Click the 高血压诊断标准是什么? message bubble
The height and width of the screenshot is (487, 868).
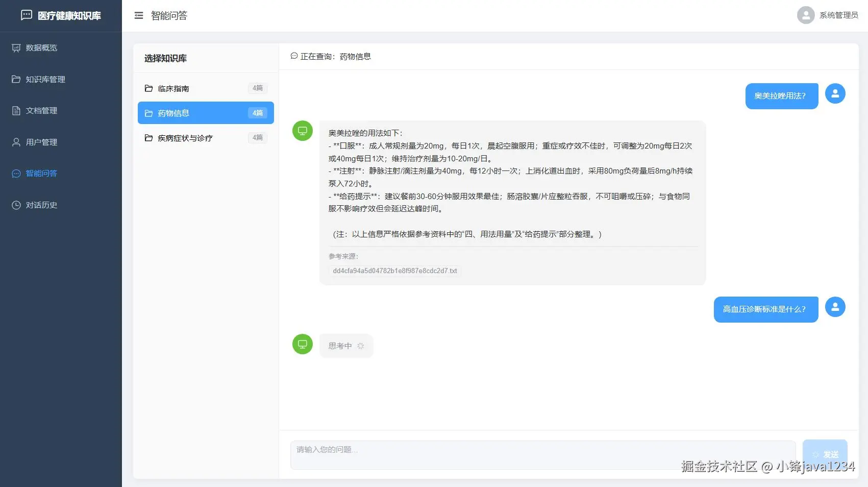click(x=766, y=309)
